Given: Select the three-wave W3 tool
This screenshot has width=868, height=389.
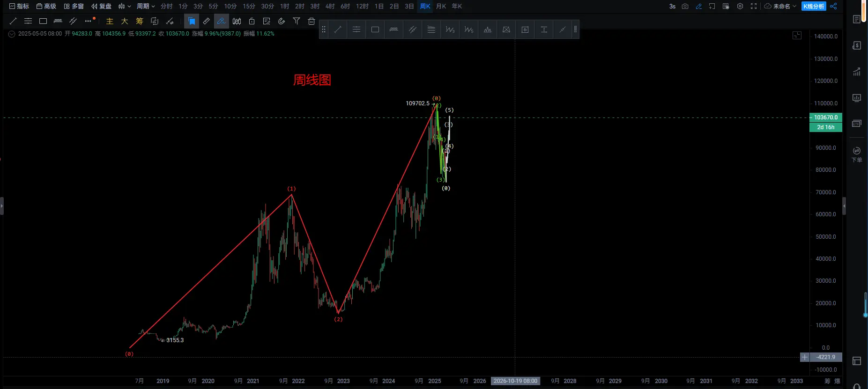Looking at the screenshot, I should click(x=450, y=29).
